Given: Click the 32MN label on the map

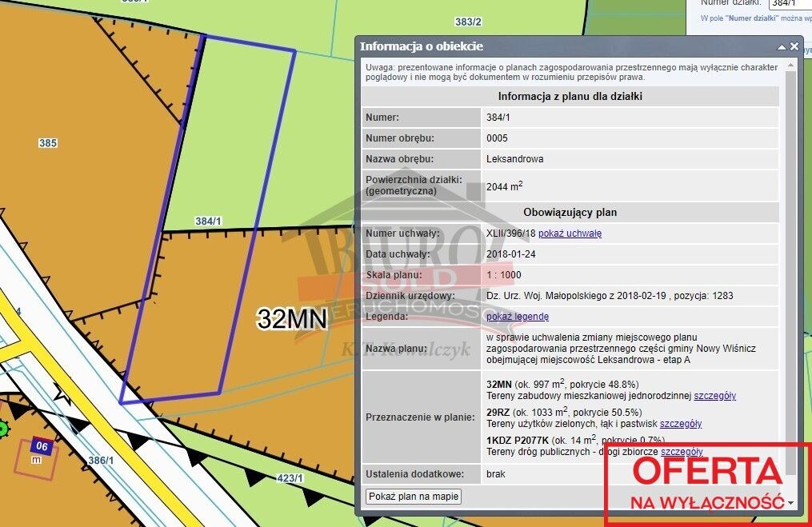Looking at the screenshot, I should click(290, 319).
